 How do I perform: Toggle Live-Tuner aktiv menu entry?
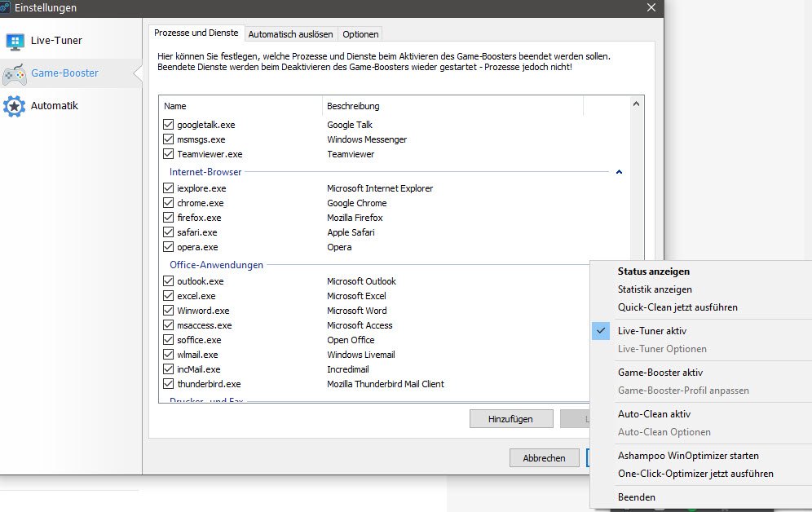click(x=652, y=331)
